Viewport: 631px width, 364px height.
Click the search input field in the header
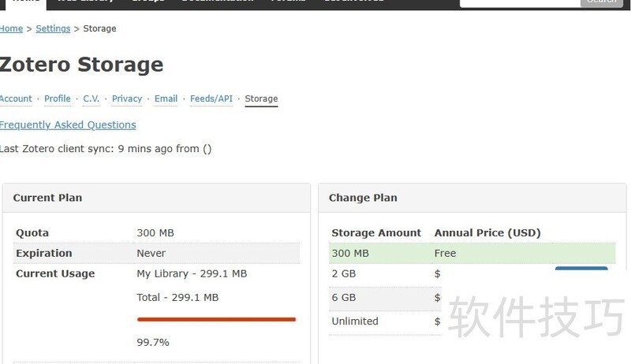coord(519,2)
